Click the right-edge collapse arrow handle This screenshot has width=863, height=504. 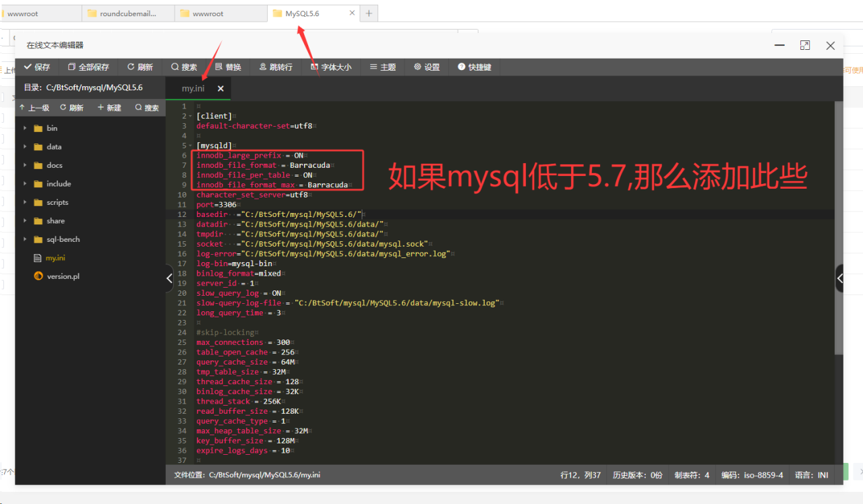[839, 278]
